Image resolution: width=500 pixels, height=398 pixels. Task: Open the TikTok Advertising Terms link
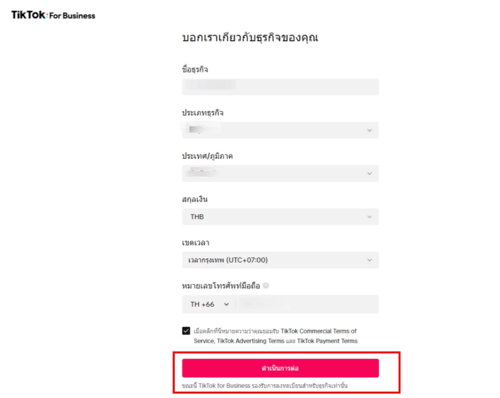[251, 341]
